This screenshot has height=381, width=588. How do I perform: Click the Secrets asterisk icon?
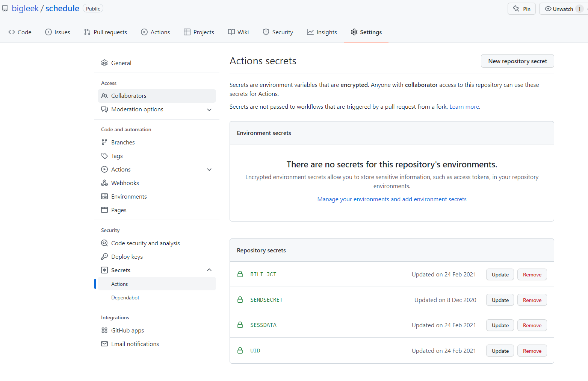(104, 270)
